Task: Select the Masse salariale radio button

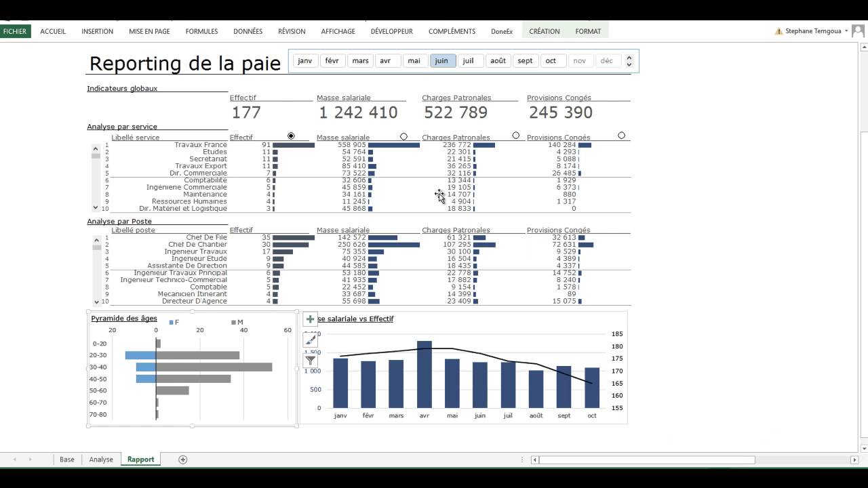Action: (x=403, y=136)
